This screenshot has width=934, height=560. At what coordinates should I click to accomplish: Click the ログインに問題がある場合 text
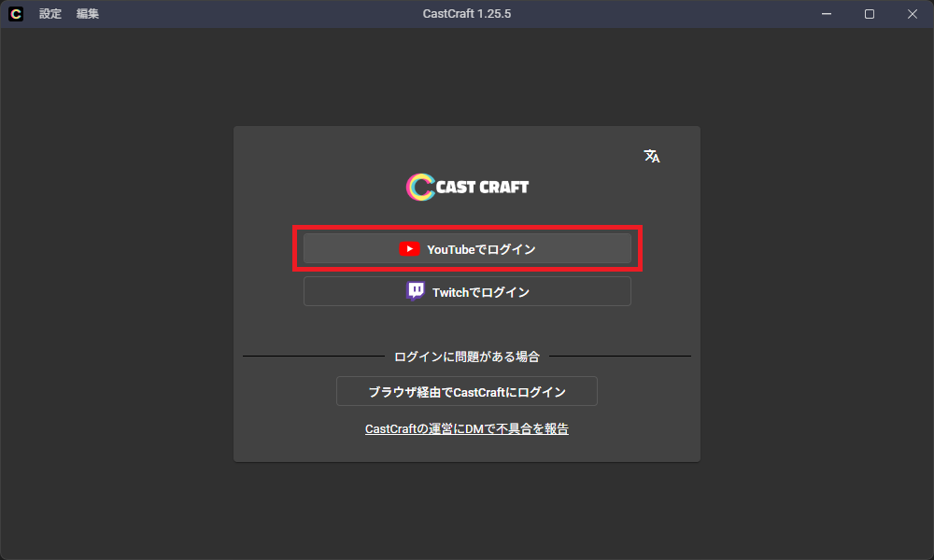click(467, 357)
